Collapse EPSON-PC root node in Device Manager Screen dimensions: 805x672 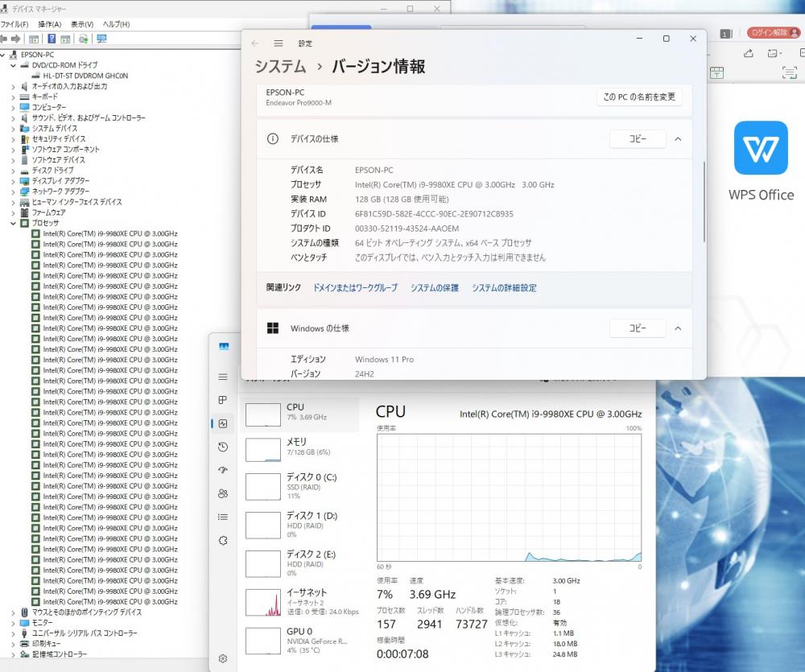[2, 55]
